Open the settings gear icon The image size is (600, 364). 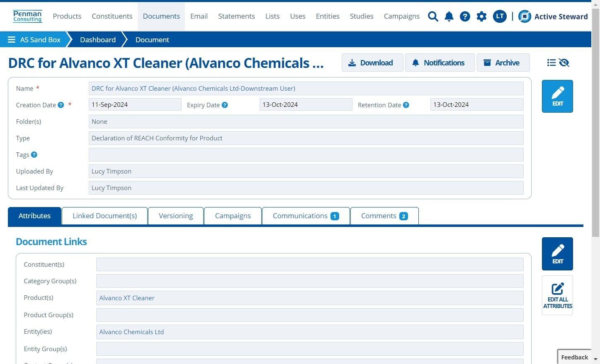[481, 16]
